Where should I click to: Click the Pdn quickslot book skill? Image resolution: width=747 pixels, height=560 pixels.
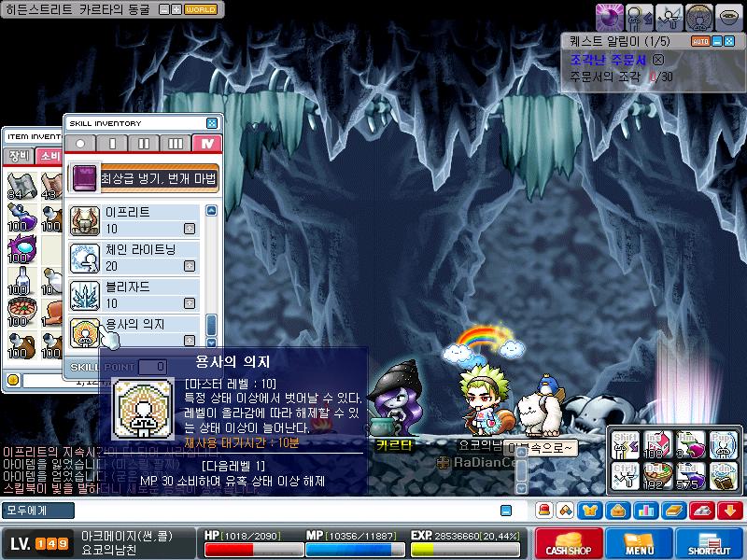tap(723, 476)
